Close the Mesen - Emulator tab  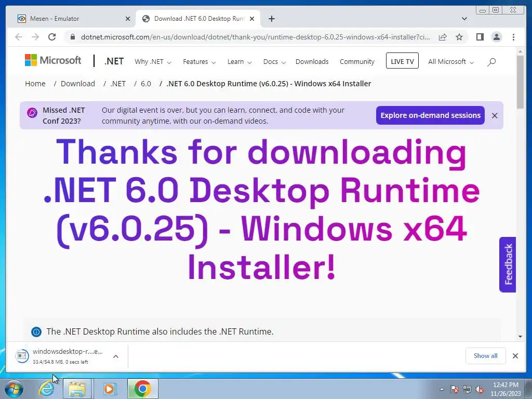click(128, 19)
